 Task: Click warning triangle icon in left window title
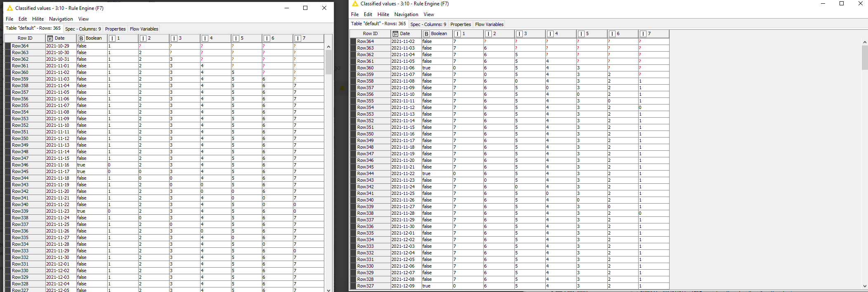(10, 8)
